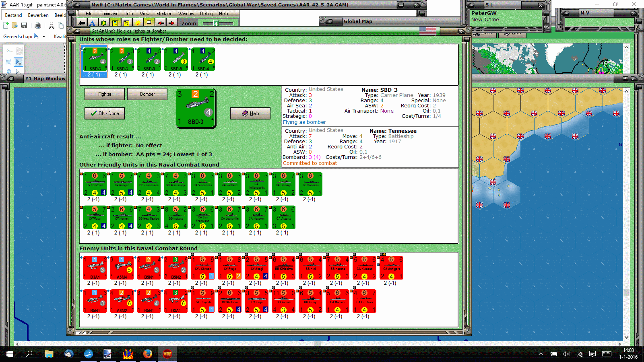Select the CA San Francisco counter
This screenshot has width=644, height=362.
(202, 218)
